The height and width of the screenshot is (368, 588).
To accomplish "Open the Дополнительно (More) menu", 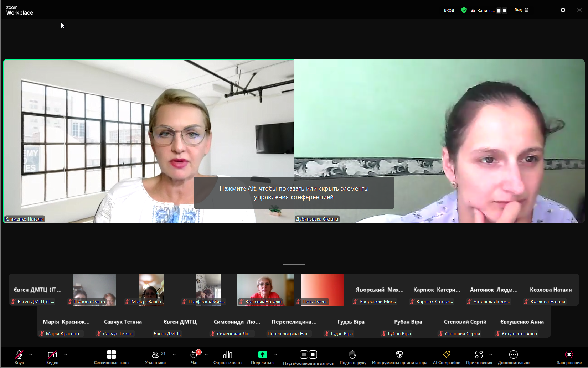I will point(513,354).
